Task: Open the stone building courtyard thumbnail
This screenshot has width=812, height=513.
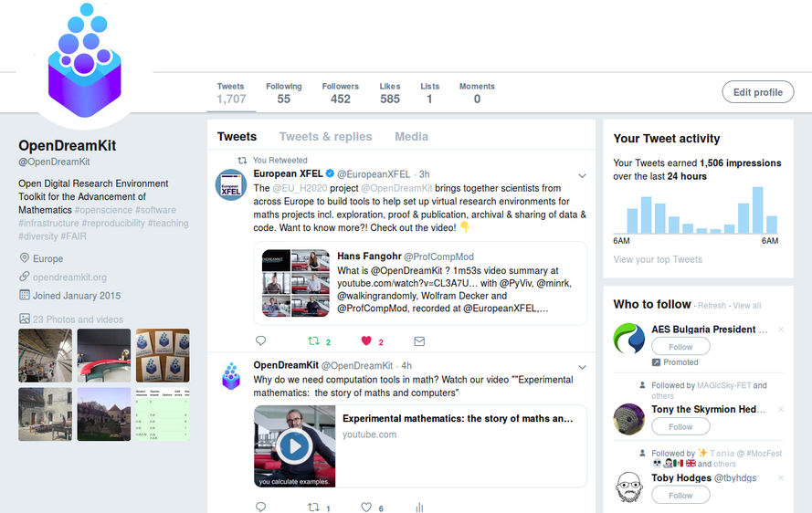Action: [45, 414]
